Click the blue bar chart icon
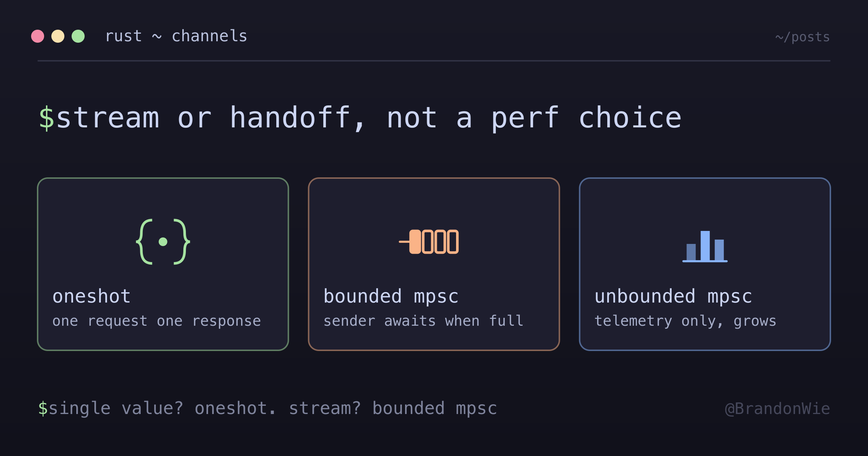This screenshot has height=456, width=868. tap(705, 246)
